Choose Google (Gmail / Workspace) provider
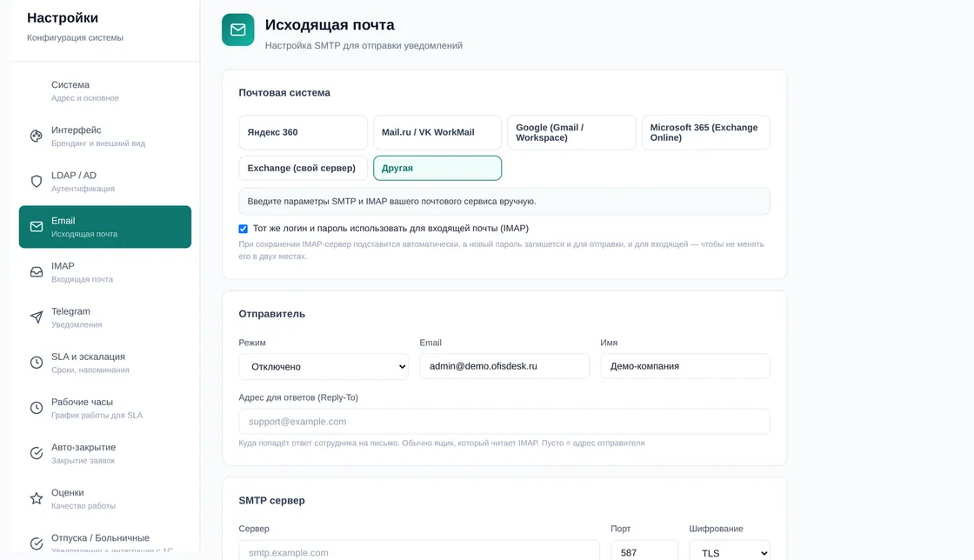 [571, 132]
